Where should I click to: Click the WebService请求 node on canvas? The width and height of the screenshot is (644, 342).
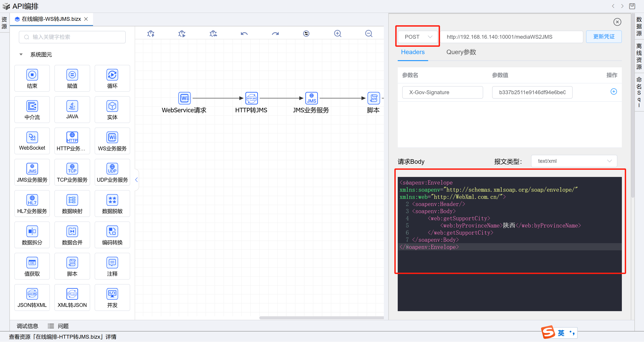tap(184, 98)
